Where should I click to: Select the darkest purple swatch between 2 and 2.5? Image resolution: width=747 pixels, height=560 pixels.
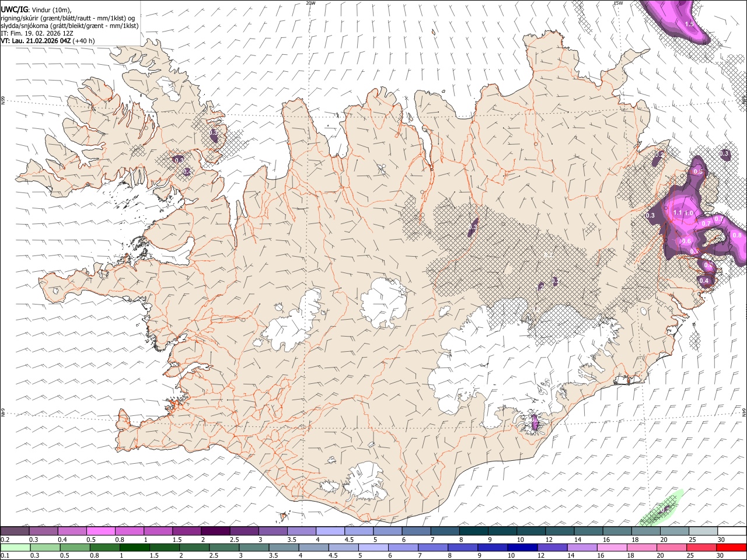pyautogui.click(x=215, y=531)
